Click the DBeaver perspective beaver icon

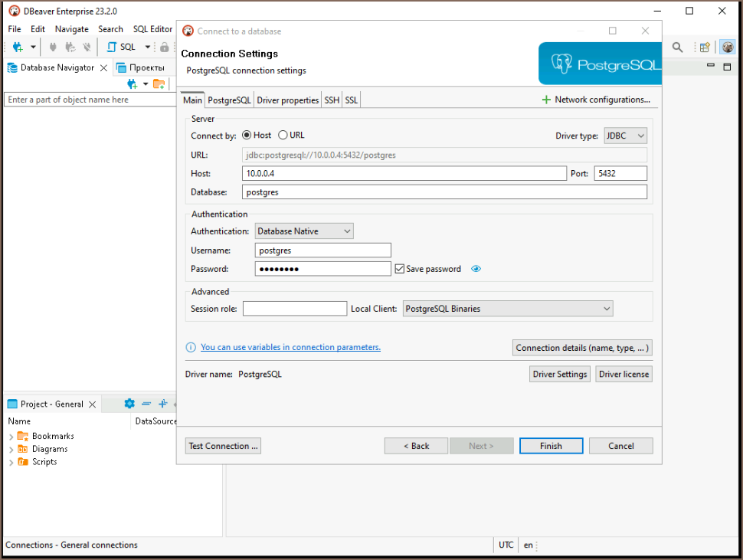pyautogui.click(x=727, y=47)
